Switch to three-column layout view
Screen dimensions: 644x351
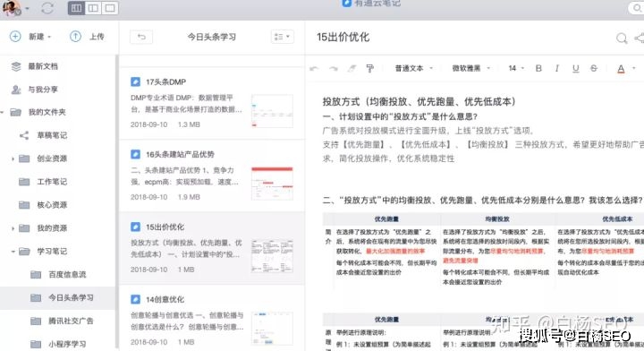pos(76,8)
